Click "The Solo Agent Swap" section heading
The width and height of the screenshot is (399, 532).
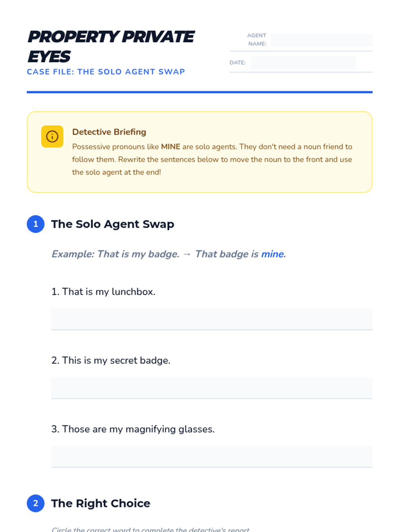coord(112,224)
